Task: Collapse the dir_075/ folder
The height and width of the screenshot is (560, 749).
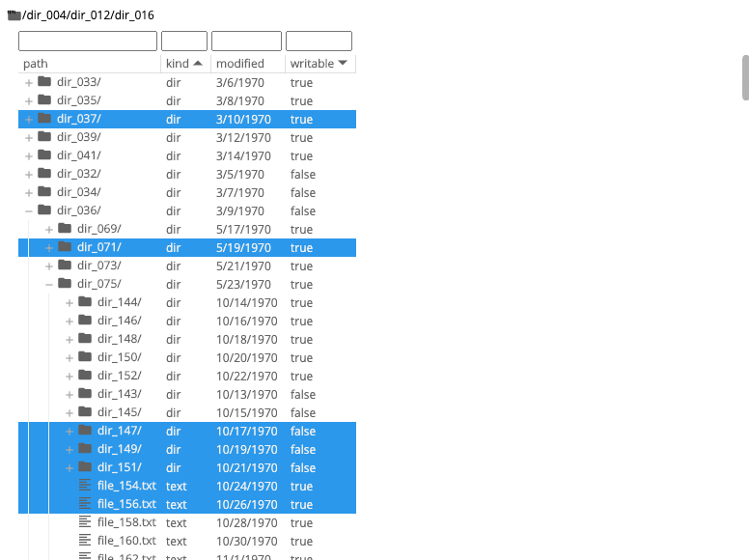Action: tap(48, 285)
